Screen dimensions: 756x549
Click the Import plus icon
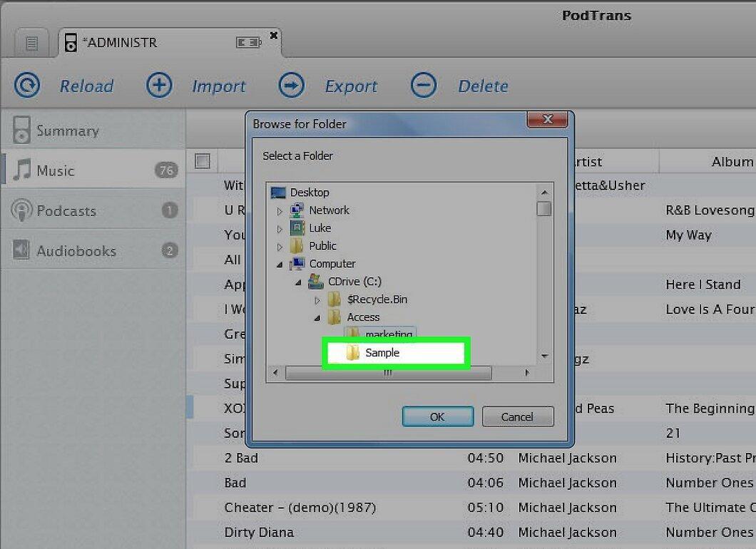pyautogui.click(x=159, y=86)
